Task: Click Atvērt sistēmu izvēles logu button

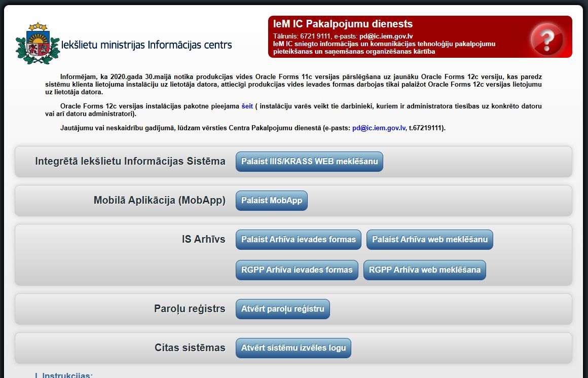Action: (x=293, y=348)
